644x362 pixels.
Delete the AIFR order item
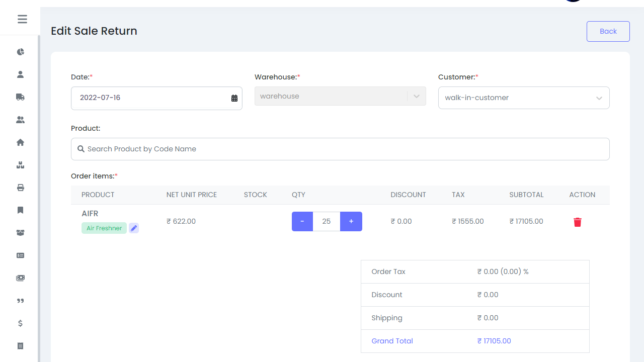pyautogui.click(x=577, y=222)
